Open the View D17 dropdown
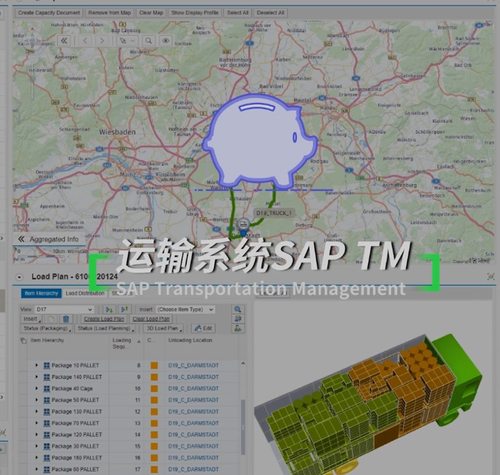Image resolution: width=500 pixels, height=475 pixels. click(x=64, y=309)
